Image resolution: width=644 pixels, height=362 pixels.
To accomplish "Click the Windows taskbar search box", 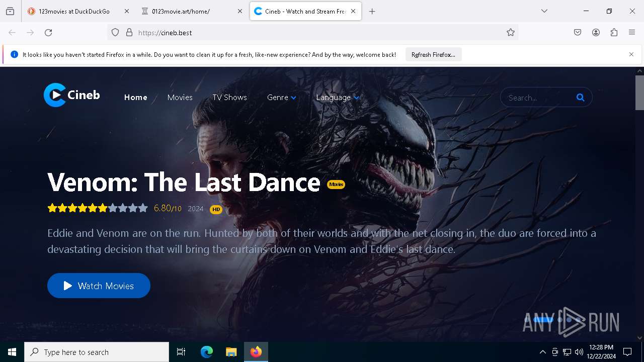I will coord(97,352).
